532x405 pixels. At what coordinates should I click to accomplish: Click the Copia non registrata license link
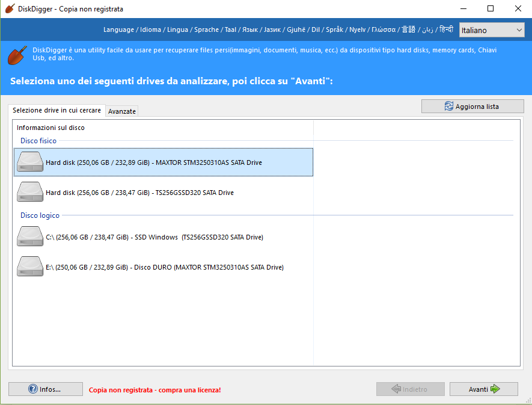pyautogui.click(x=154, y=390)
